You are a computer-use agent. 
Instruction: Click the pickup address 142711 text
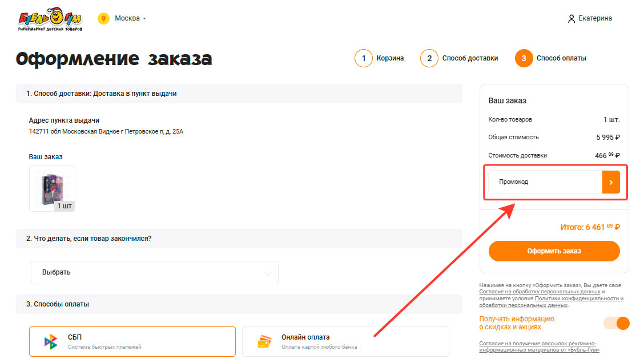click(x=106, y=131)
